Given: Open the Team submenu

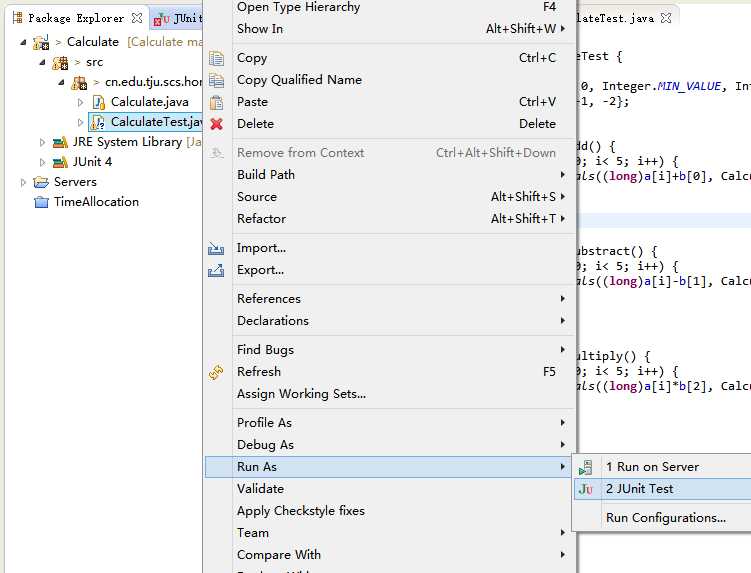Looking at the screenshot, I should [390, 533].
